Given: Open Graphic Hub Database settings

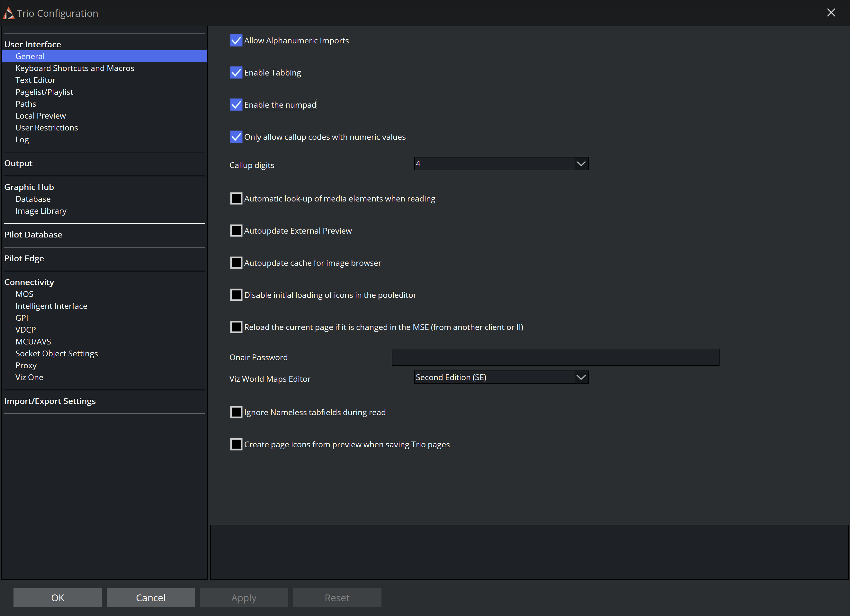Looking at the screenshot, I should pos(33,199).
